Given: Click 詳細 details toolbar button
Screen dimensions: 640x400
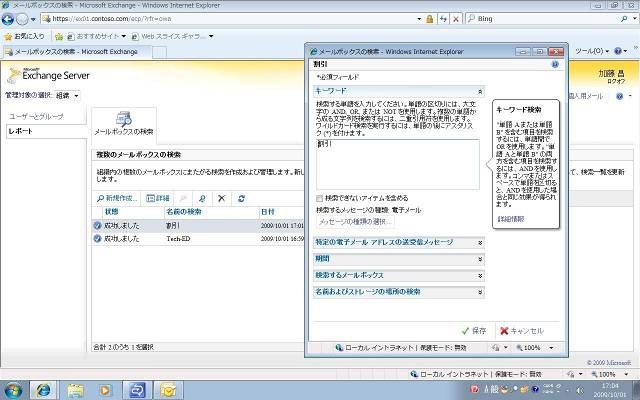Looking at the screenshot, I should [x=158, y=198].
